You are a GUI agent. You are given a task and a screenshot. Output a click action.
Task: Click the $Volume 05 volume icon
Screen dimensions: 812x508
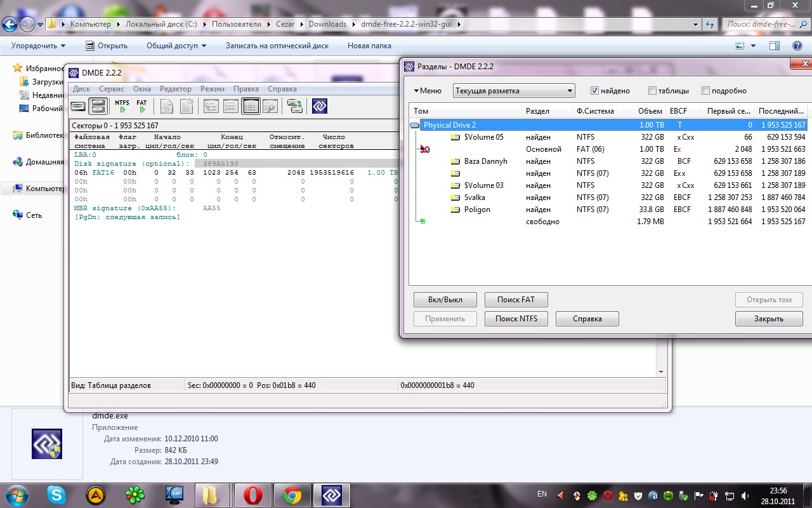click(x=455, y=137)
